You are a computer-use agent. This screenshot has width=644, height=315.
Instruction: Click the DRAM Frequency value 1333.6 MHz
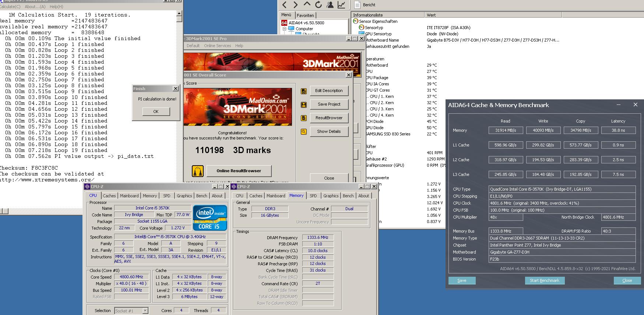[318, 238]
